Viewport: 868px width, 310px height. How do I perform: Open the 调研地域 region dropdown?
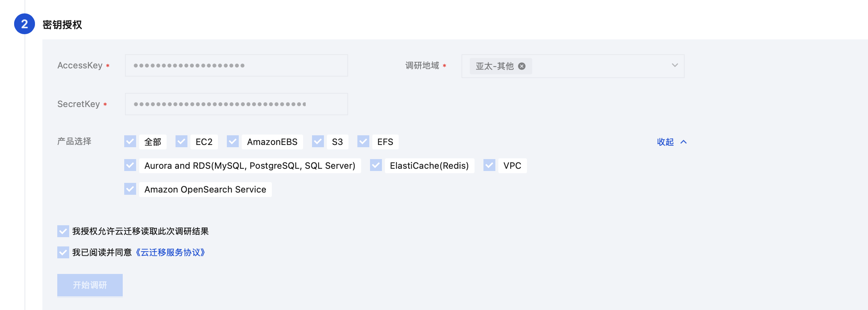click(674, 65)
